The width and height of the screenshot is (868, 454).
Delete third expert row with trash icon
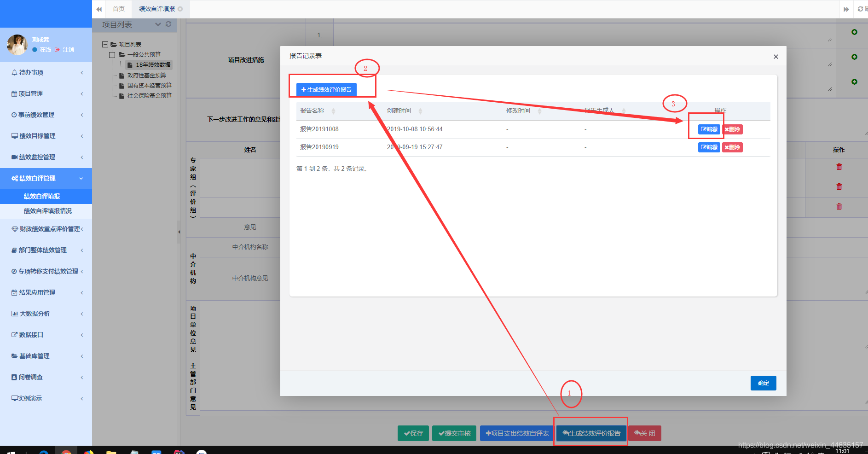coord(839,206)
